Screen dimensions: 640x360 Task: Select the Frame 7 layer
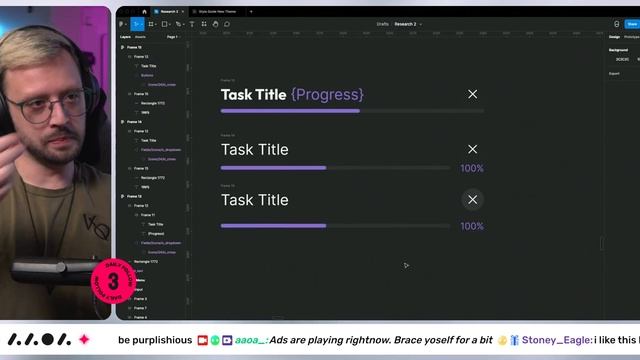point(140,308)
